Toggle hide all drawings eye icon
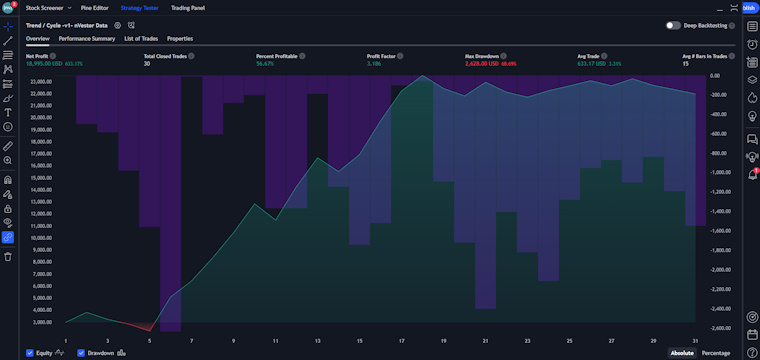 pyautogui.click(x=8, y=223)
